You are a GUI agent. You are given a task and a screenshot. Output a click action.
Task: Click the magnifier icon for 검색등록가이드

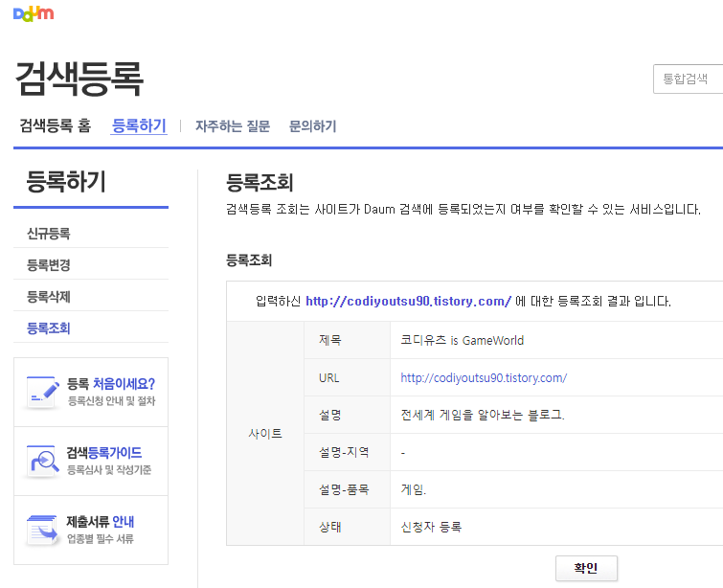point(43,462)
